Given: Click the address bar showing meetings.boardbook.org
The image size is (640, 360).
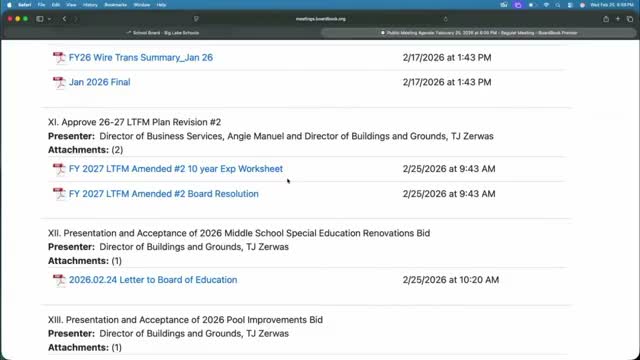Looking at the screenshot, I should 320,19.
